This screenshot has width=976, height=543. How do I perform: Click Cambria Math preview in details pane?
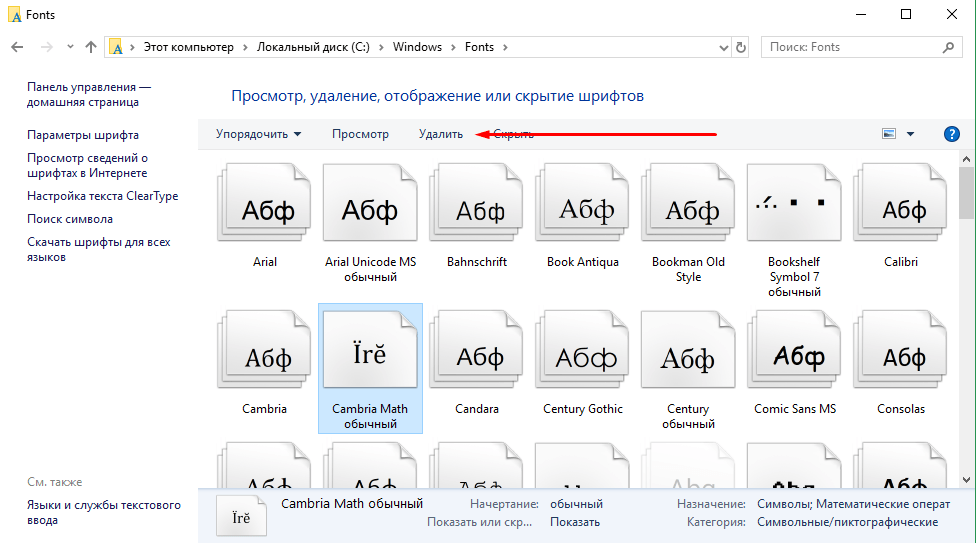click(x=242, y=516)
